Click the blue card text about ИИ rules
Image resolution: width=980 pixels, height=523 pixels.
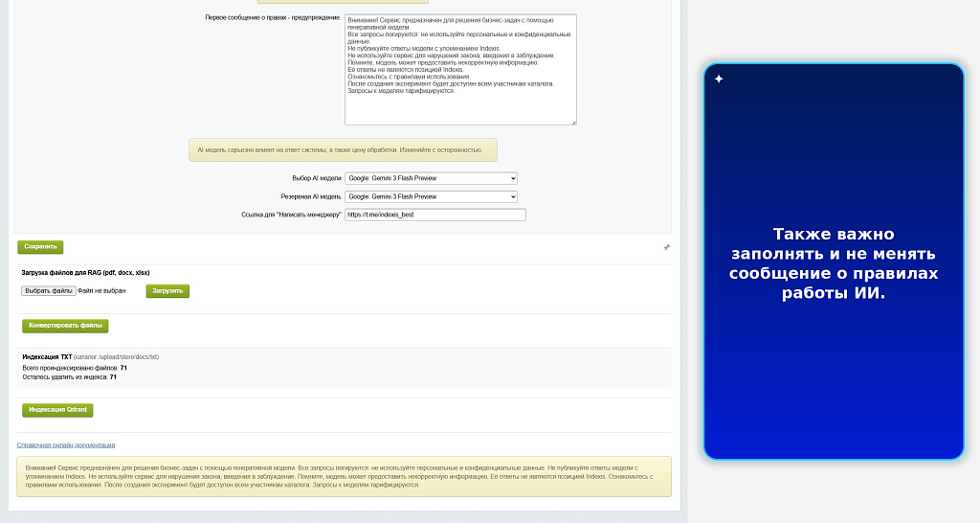point(834,262)
